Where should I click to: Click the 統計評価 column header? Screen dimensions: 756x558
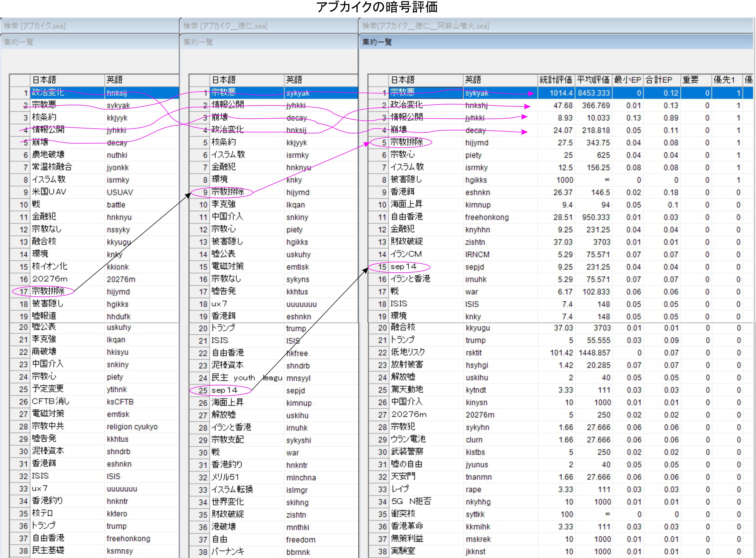[556, 80]
